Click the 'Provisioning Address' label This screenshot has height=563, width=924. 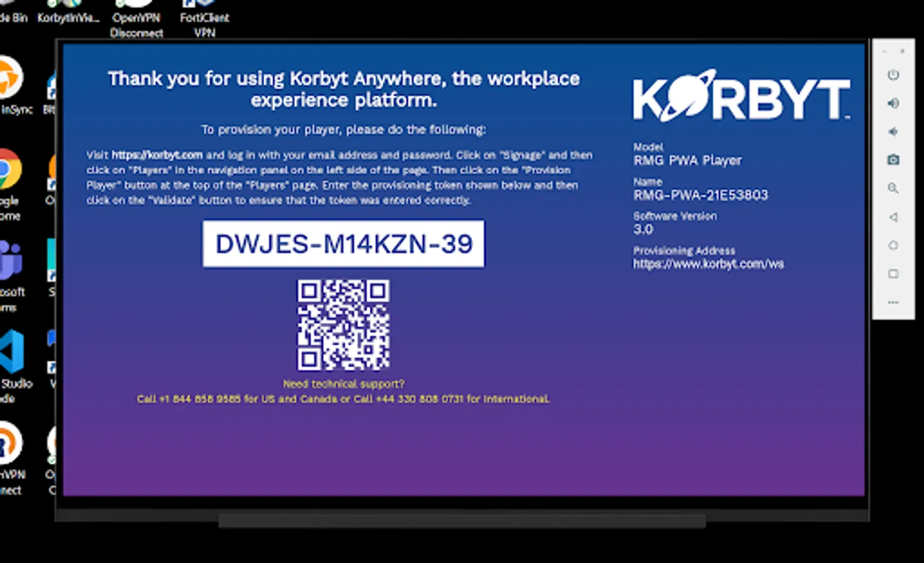(x=684, y=250)
